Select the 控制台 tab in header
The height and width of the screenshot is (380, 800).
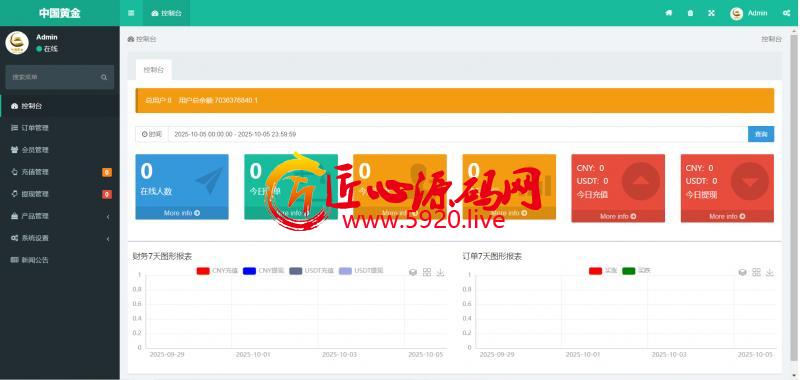[x=166, y=13]
